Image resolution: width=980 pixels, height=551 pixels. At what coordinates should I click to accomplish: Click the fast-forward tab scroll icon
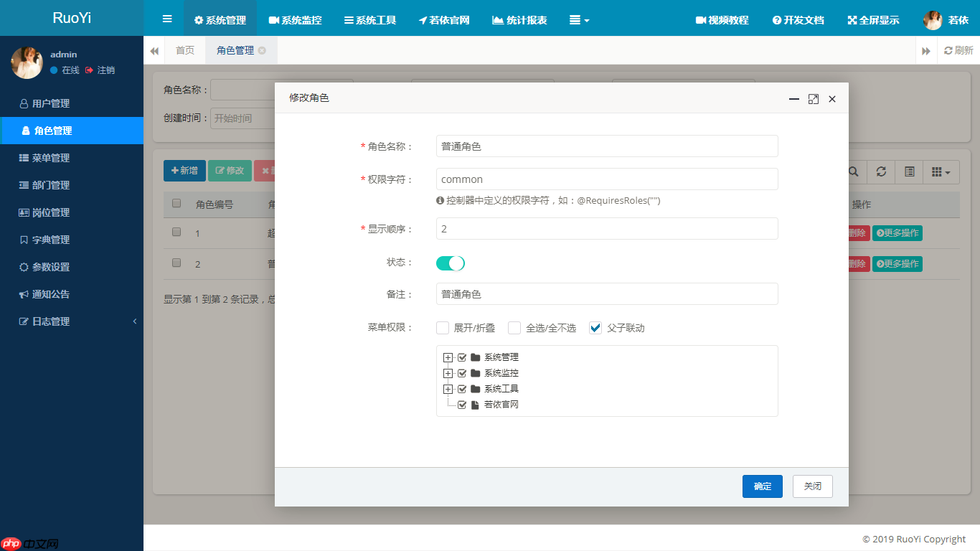(x=926, y=50)
